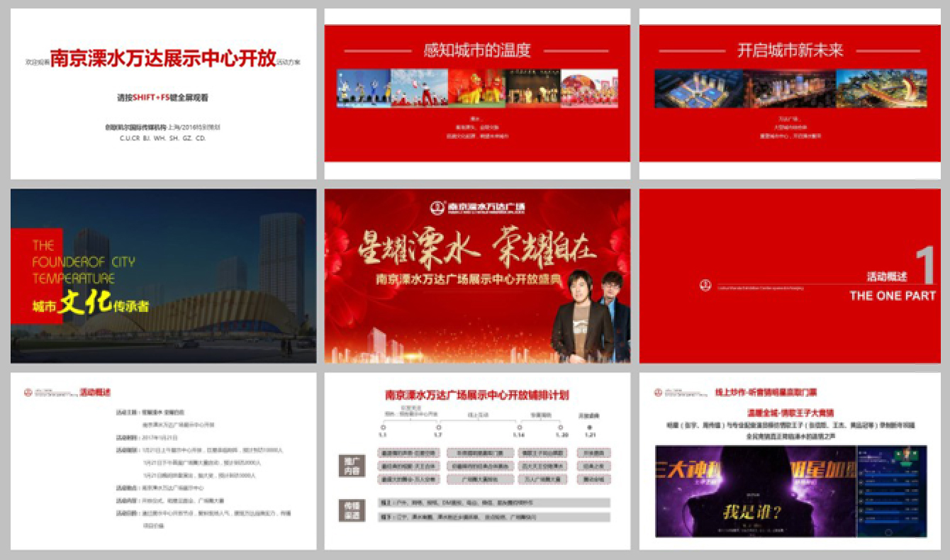950x560 pixels.
Task: Open the 南京溧水万达展示中心开放 title slide
Action: [164, 94]
